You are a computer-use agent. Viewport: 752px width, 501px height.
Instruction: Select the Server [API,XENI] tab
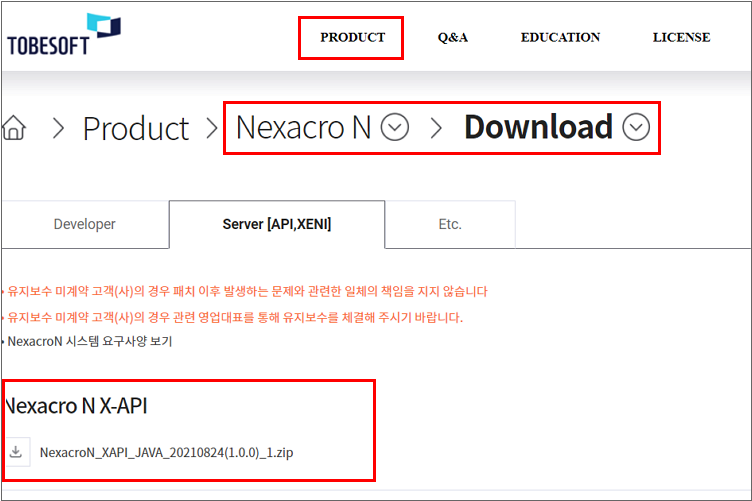click(276, 224)
